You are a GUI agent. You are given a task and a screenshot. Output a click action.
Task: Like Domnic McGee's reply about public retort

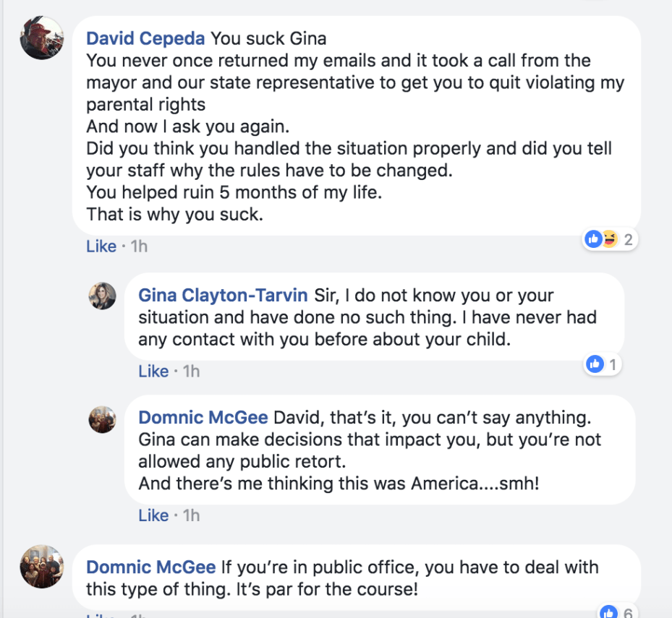click(153, 515)
